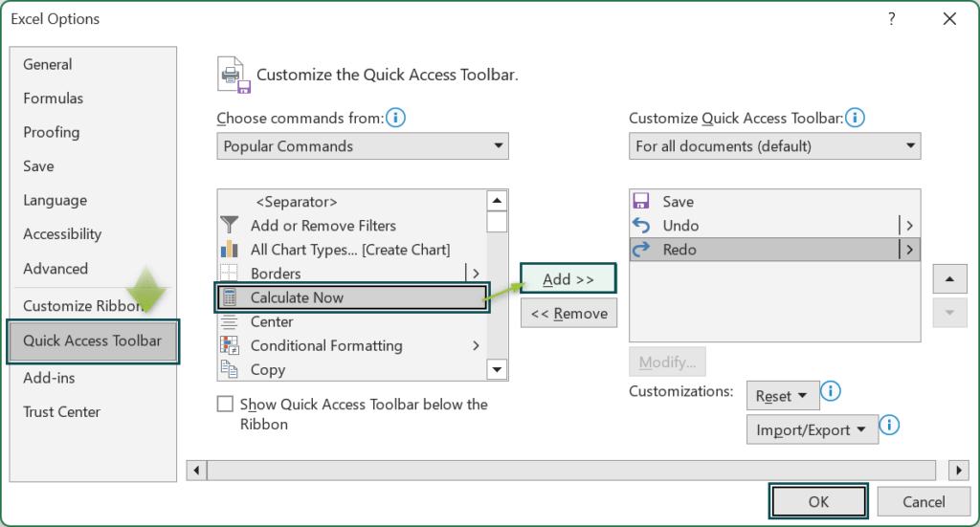The height and width of the screenshot is (527, 980).
Task: Click the Modify... button
Action: (667, 362)
